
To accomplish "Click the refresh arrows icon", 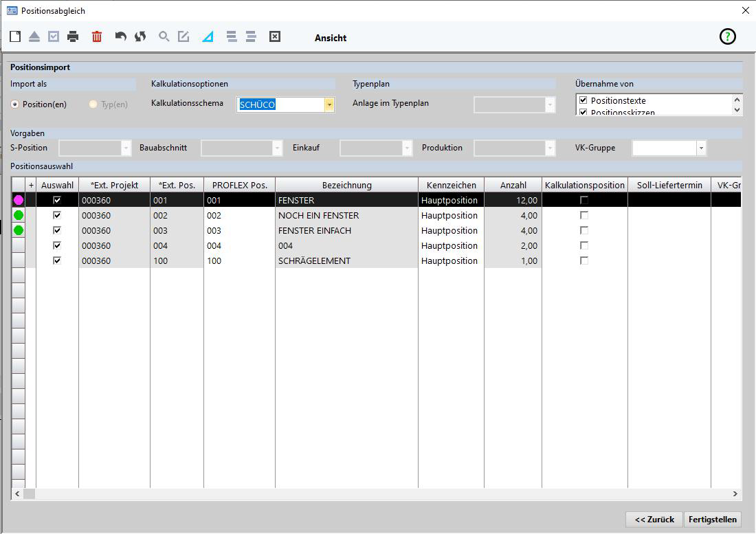I will [x=140, y=37].
